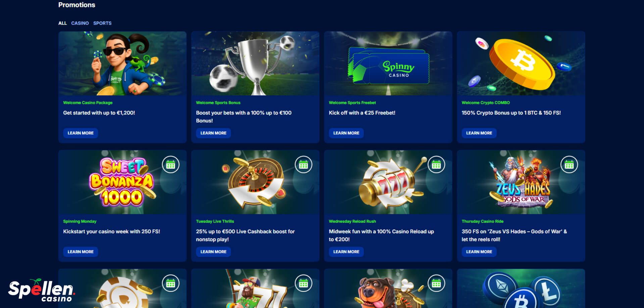Select the ALL promotions filter
The height and width of the screenshot is (308, 644).
(x=62, y=23)
